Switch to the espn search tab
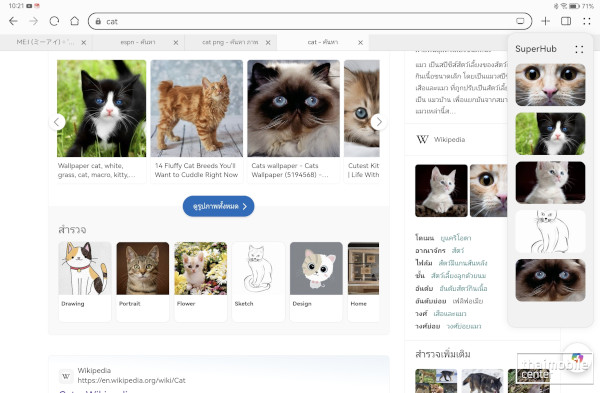Viewport: 600px width, 393px height. tap(138, 42)
